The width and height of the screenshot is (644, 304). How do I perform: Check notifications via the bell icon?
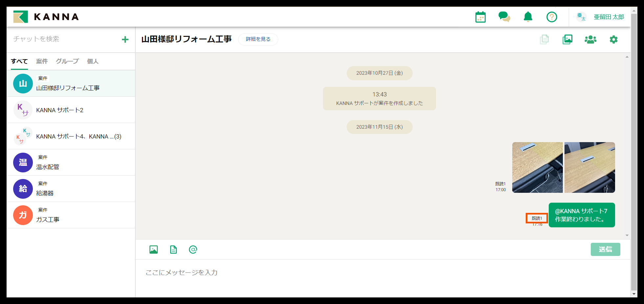[528, 16]
